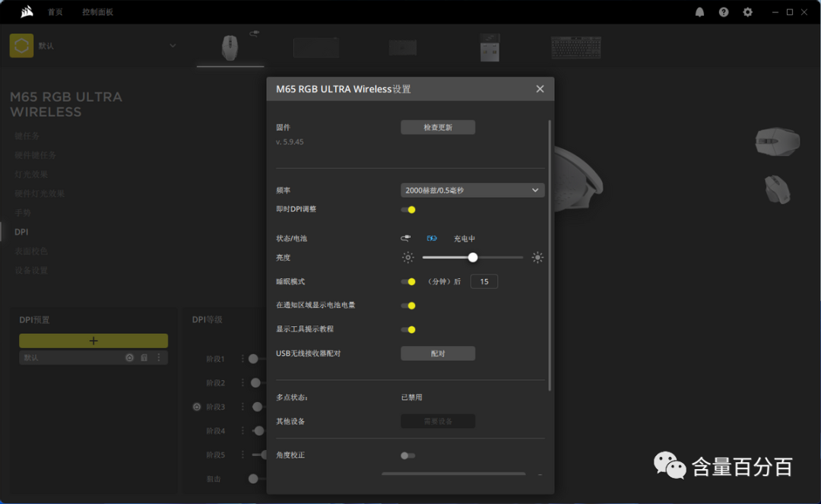This screenshot has height=504, width=821.
Task: Select 设备设置 in the left menu
Action: [x=31, y=271]
